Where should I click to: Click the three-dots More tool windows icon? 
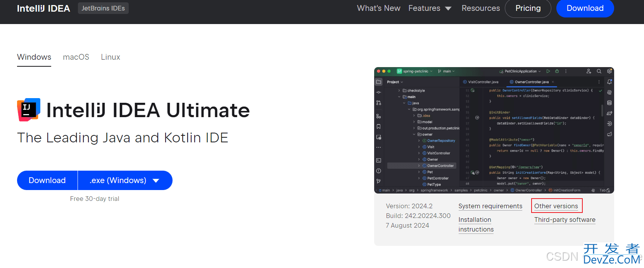pyautogui.click(x=379, y=147)
